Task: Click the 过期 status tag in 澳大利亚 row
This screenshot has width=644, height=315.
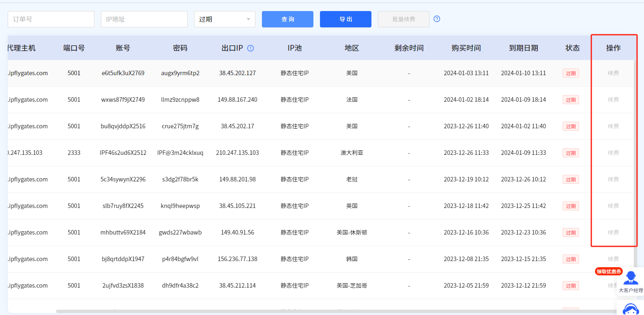Action: pyautogui.click(x=570, y=153)
